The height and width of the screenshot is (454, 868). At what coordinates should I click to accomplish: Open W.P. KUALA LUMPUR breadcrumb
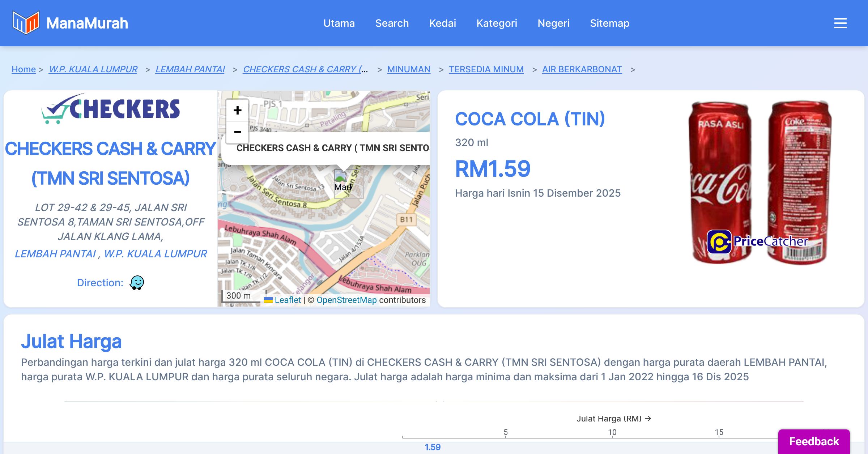click(93, 69)
